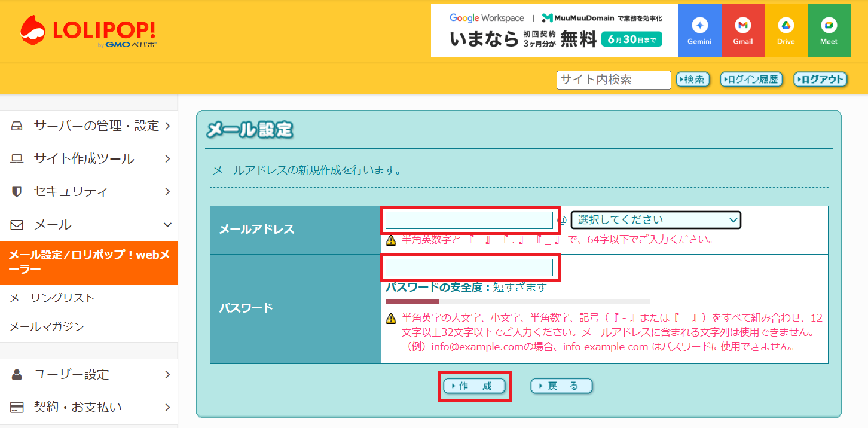Click the password strength meter bar
Image resolution: width=868 pixels, height=428 pixels.
(518, 302)
